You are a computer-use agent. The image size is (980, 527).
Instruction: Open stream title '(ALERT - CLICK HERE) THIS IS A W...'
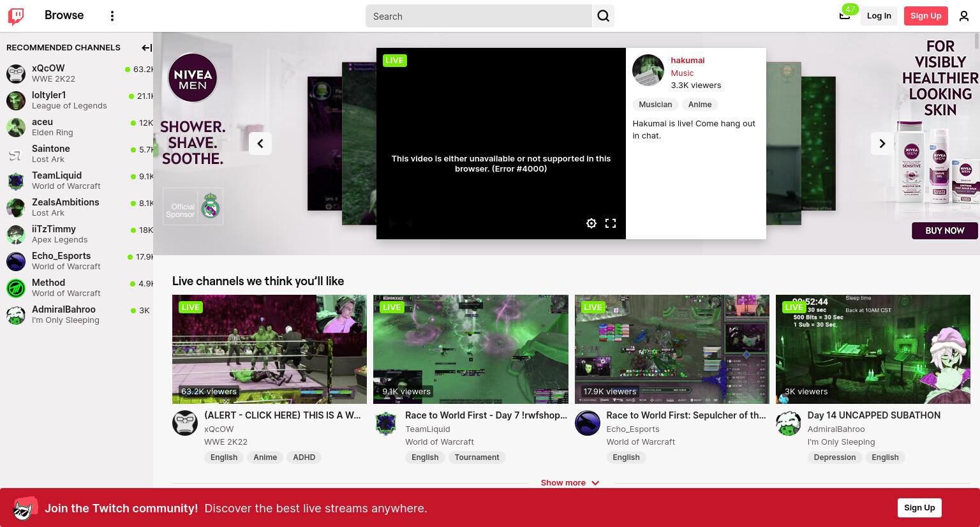coord(283,415)
